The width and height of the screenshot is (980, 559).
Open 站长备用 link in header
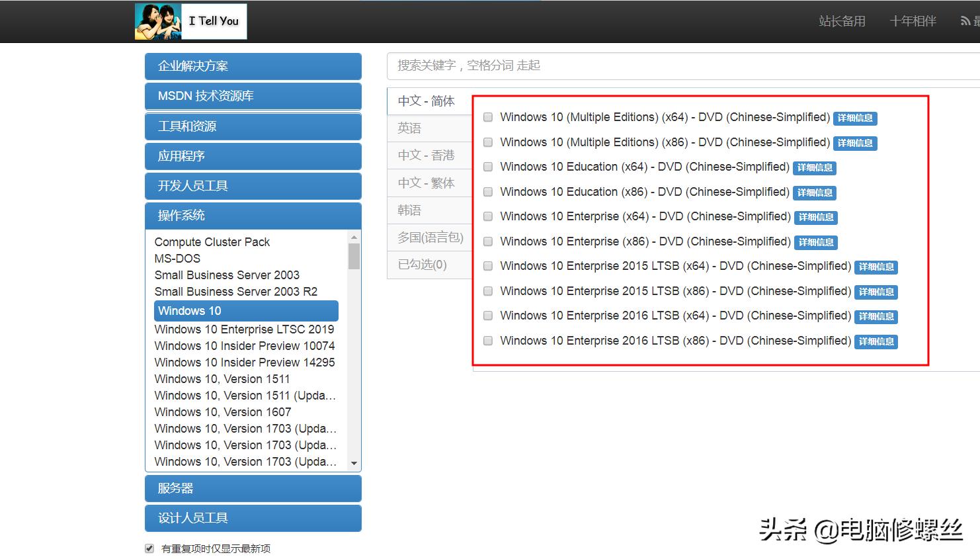(x=842, y=21)
